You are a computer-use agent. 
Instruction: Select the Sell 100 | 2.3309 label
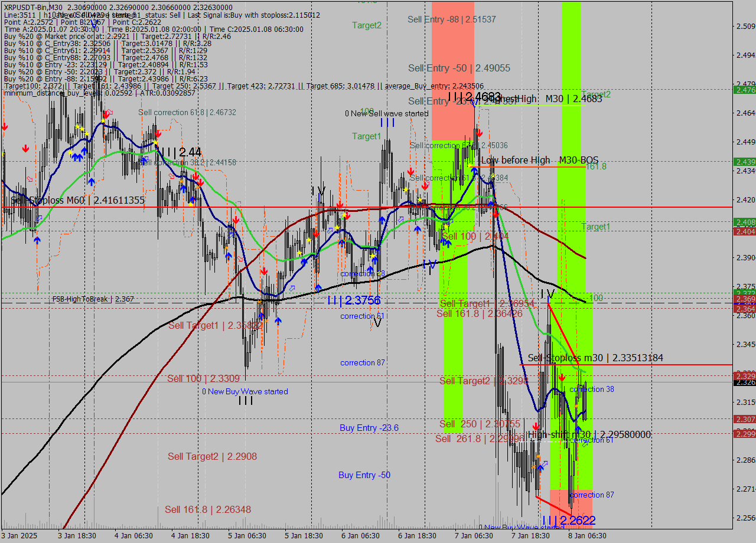click(204, 378)
